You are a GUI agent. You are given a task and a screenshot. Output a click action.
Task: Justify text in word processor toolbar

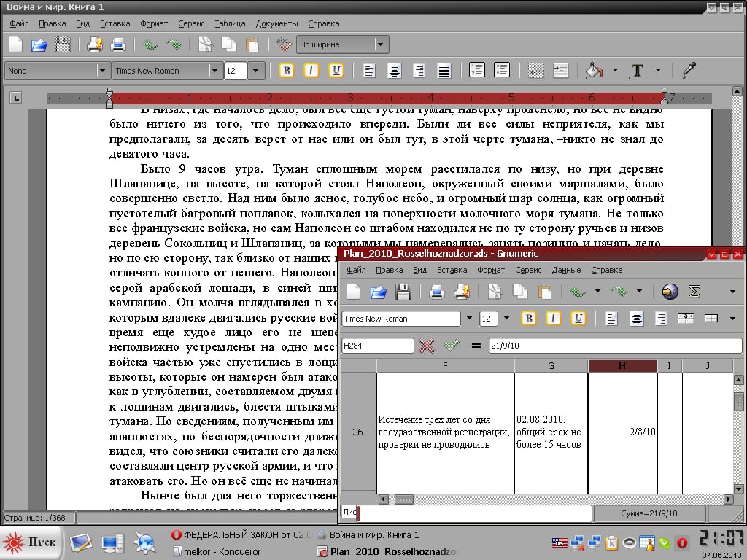point(444,71)
